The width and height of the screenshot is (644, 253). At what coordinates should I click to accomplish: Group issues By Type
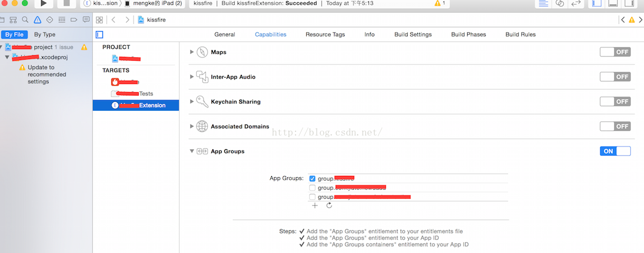[x=45, y=34]
